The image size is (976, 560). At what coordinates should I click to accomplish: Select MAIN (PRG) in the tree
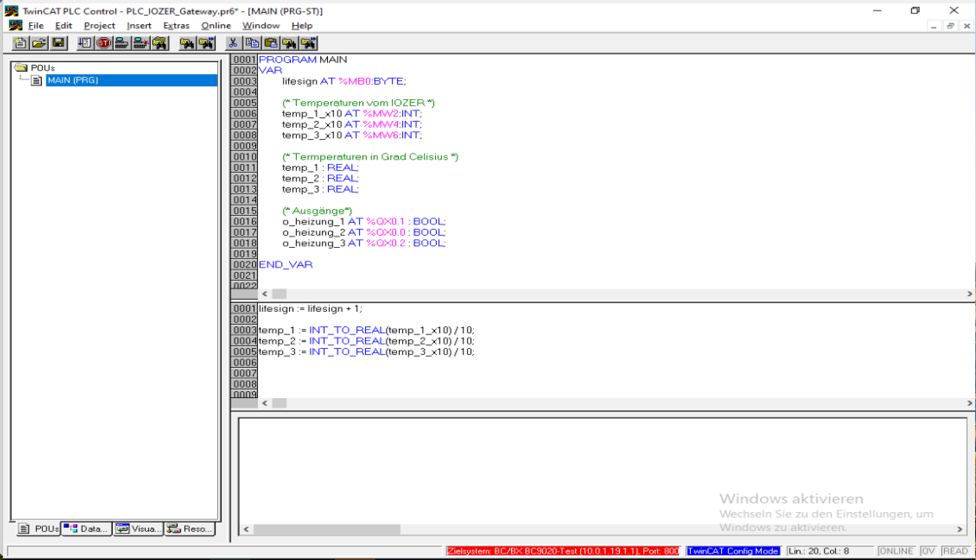132,80
